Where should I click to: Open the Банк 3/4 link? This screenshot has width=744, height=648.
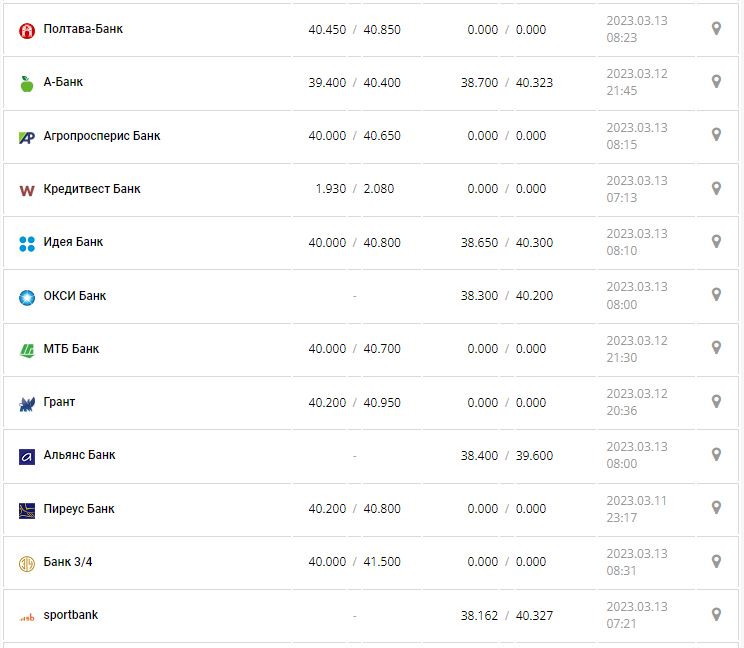coord(68,562)
